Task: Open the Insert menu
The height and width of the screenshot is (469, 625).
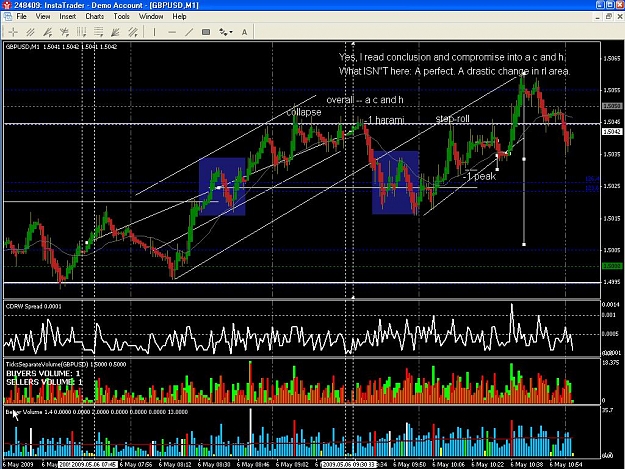Action: pyautogui.click(x=67, y=17)
